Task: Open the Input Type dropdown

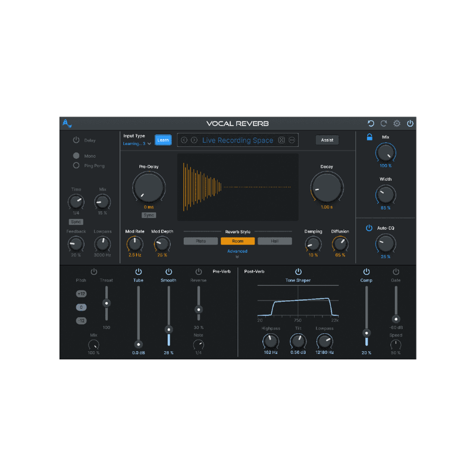Action: [135, 144]
